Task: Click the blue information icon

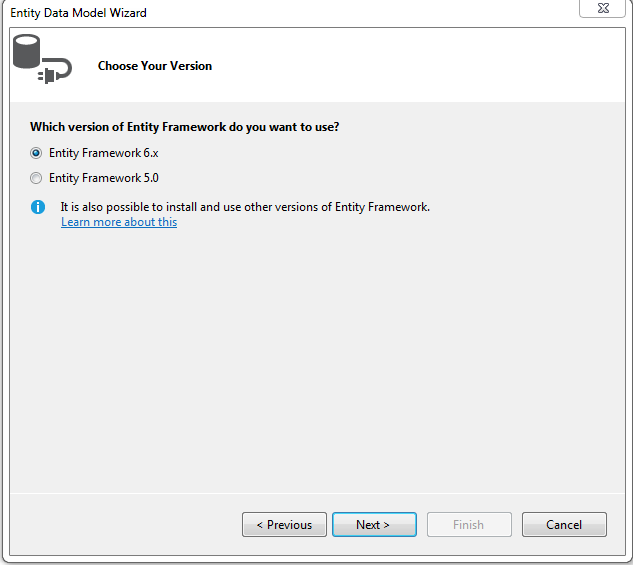Action: click(38, 207)
